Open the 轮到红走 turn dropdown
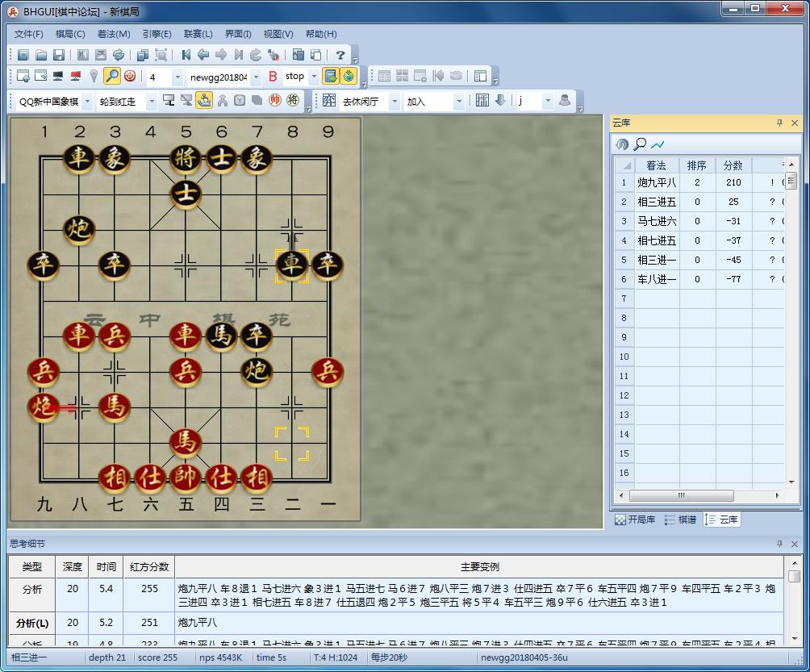 pos(151,101)
